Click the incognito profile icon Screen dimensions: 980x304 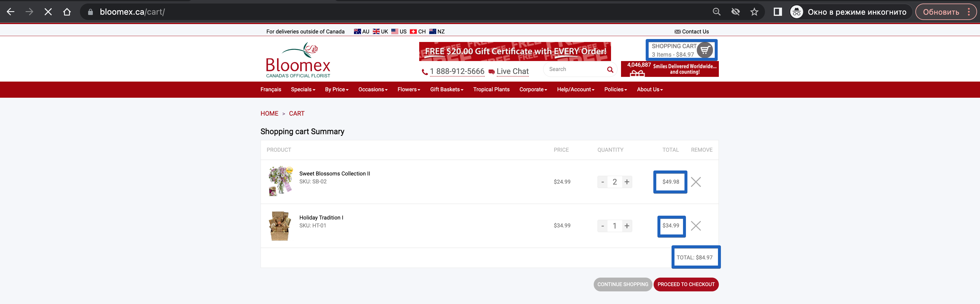coord(796,12)
